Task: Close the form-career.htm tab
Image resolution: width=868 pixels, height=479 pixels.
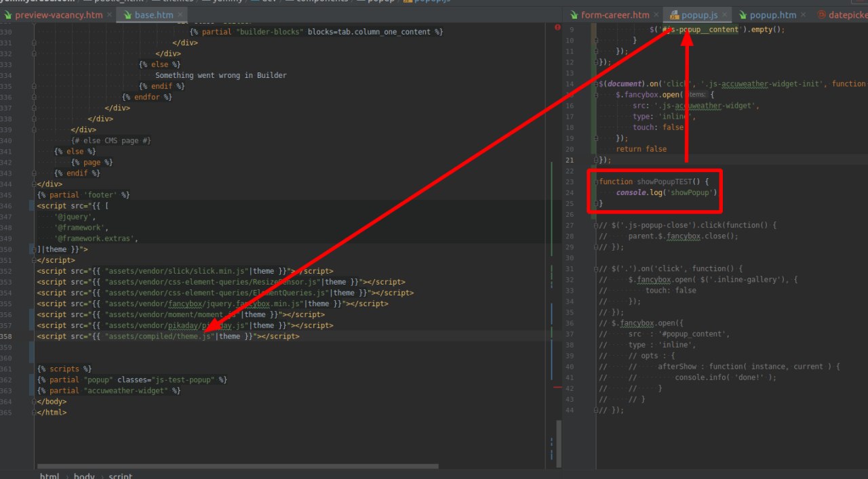Action: pos(656,15)
